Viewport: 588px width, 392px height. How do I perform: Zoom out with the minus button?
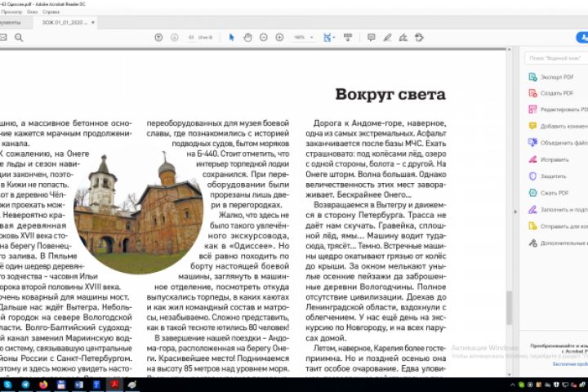point(264,38)
